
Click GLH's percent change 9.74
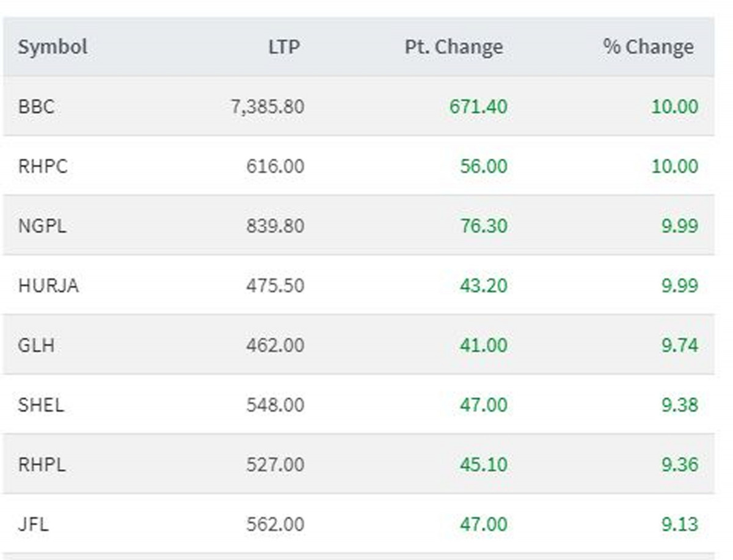pos(679,346)
